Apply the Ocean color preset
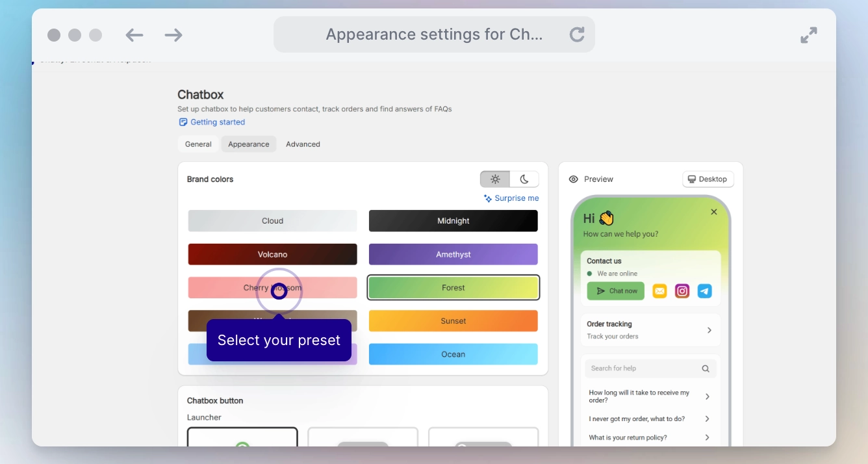 tap(453, 354)
